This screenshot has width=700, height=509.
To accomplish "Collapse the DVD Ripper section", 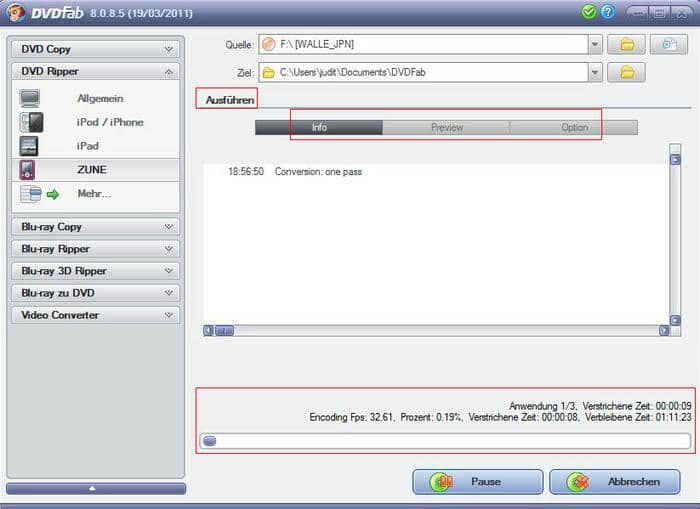I will 95,71.
